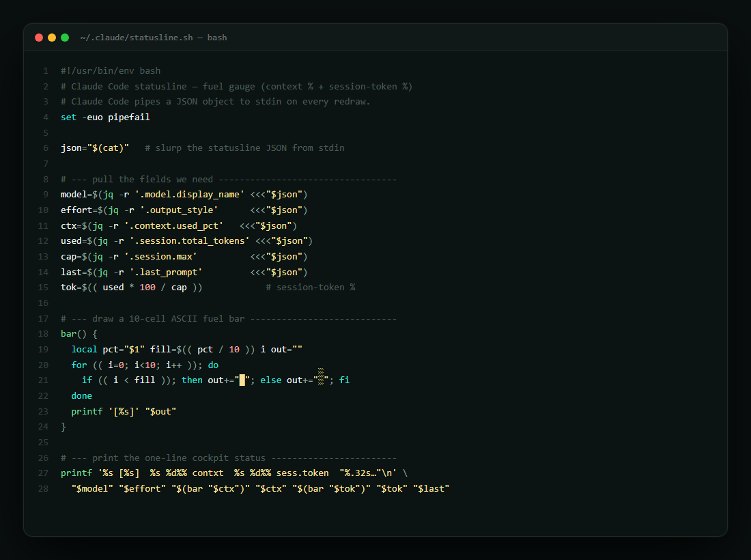
Task: Click the 'set -euo pipefail' line
Action: pyautogui.click(x=105, y=117)
